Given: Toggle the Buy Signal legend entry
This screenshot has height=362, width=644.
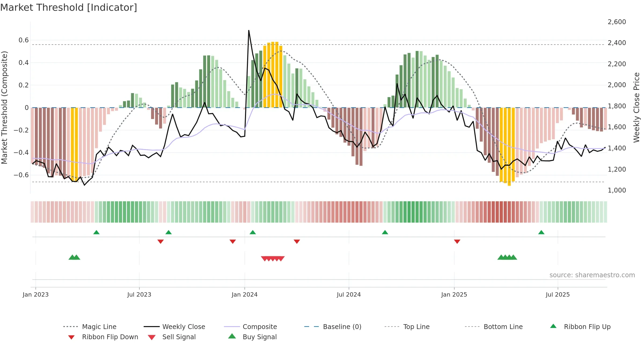Looking at the screenshot, I should [252, 337].
